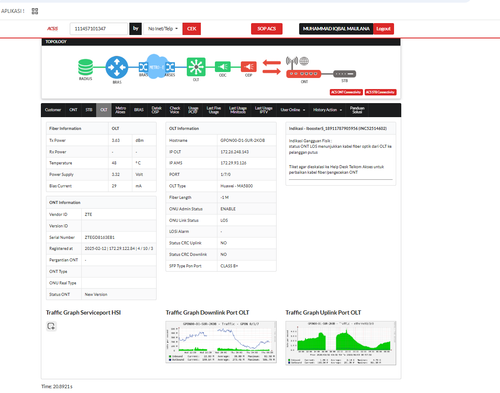The image size is (500, 393).
Task: Click the Bias Current value 29
Action: pos(114,186)
